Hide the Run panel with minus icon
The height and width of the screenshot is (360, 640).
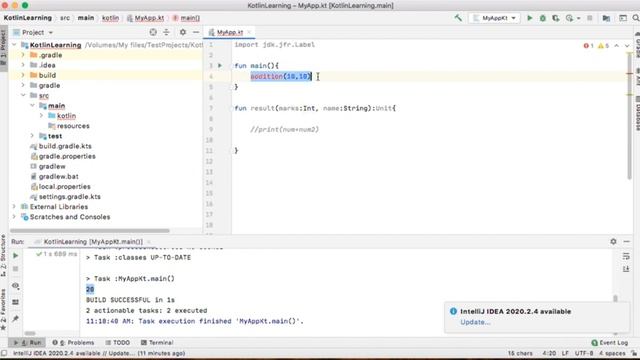click(x=627, y=242)
